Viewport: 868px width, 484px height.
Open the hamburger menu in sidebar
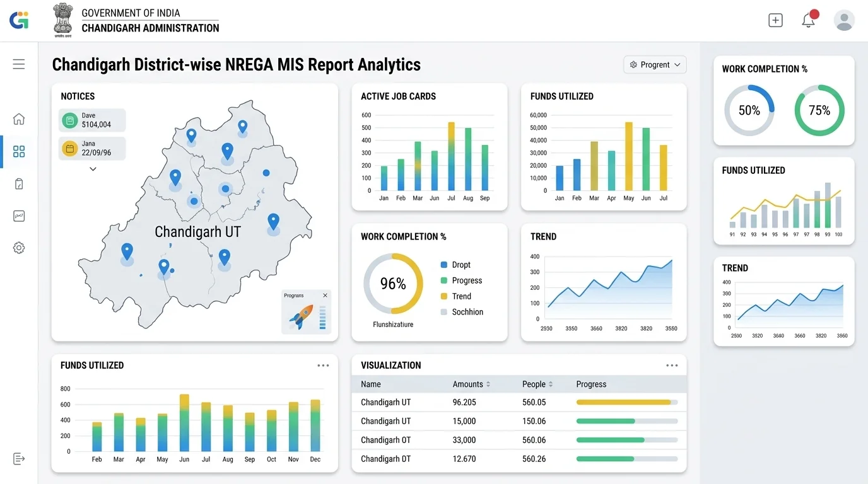(x=19, y=64)
